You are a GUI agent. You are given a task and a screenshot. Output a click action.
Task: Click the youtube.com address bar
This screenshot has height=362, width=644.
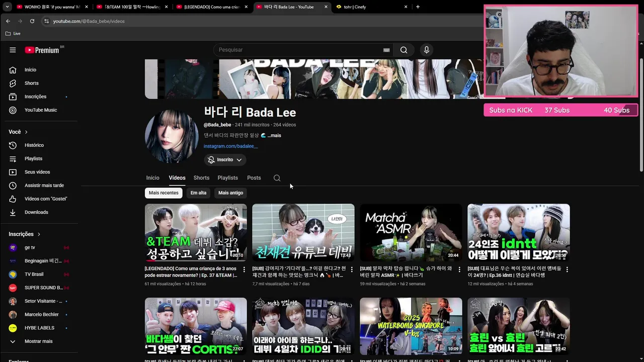(262, 21)
